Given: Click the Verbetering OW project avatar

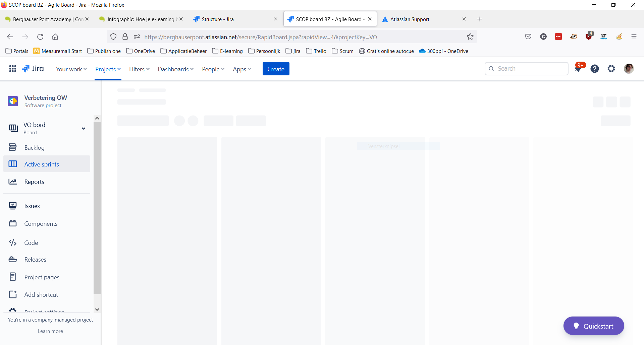Looking at the screenshot, I should tap(13, 101).
